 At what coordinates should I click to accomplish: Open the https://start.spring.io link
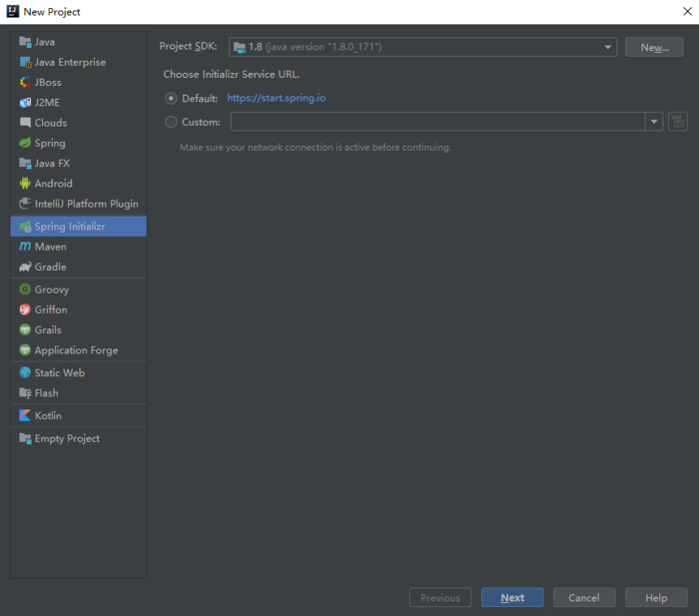[277, 98]
